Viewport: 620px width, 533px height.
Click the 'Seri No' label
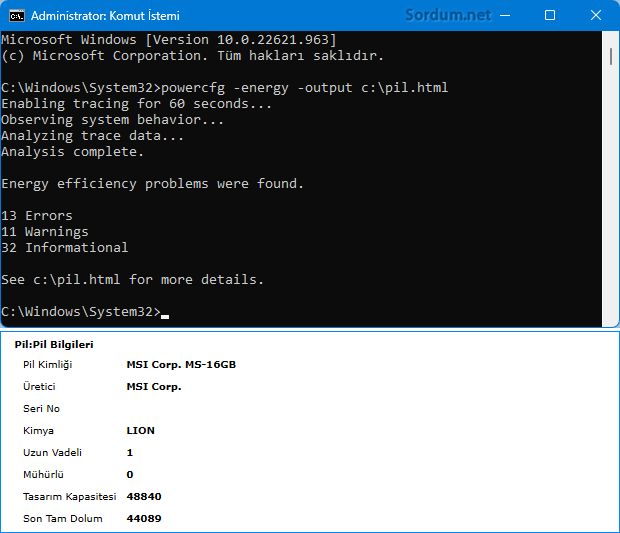point(41,408)
